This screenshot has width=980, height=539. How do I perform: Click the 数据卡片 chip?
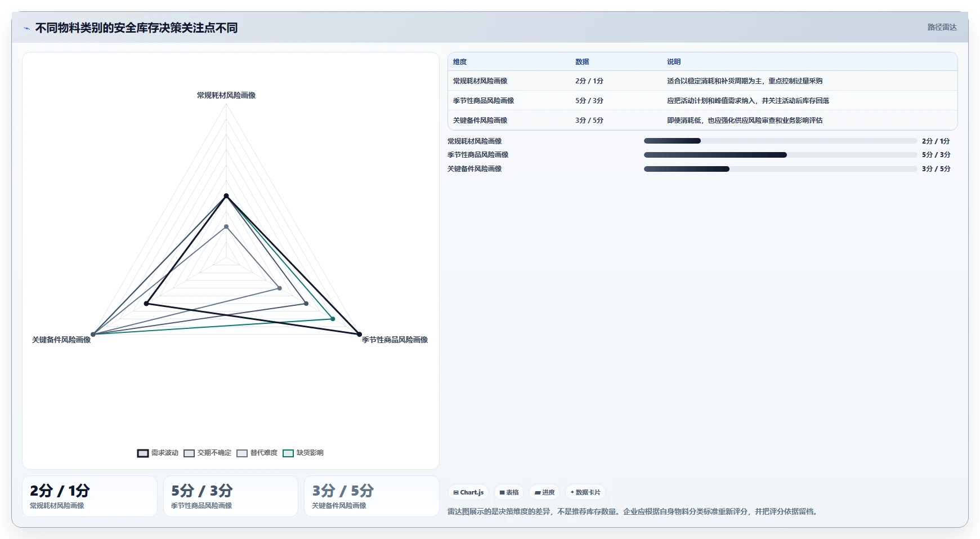585,492
